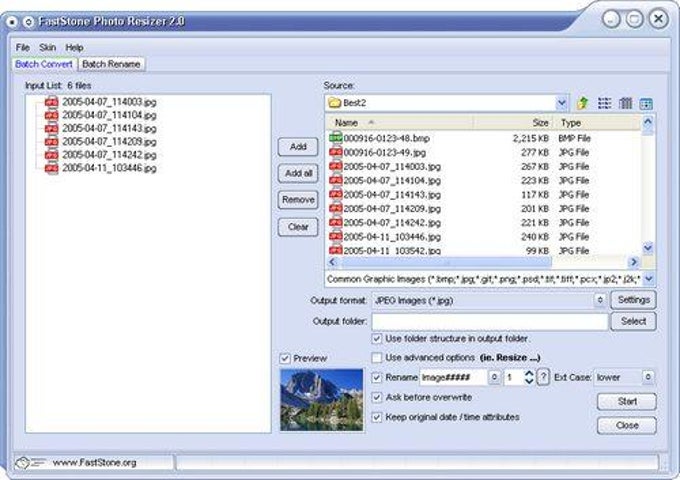Viewport: 680px width, 480px height.
Task: Enable Use advanced options checkbox
Action: click(377, 358)
